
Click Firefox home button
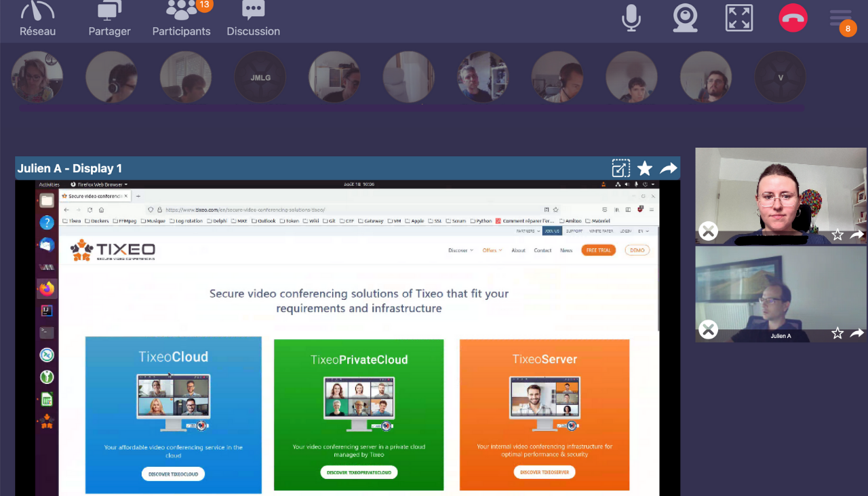click(x=101, y=210)
